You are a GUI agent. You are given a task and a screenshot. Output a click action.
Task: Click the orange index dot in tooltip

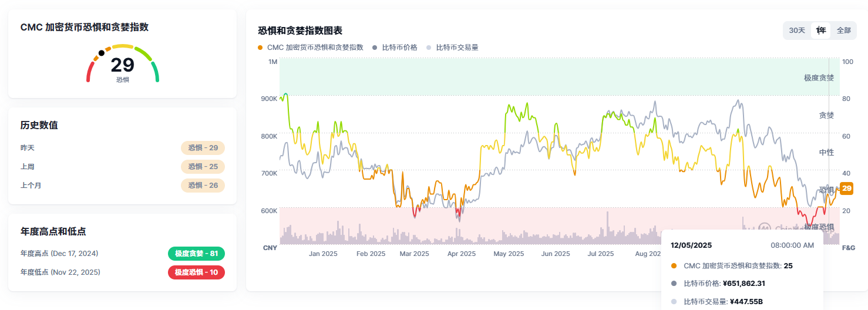[x=674, y=266]
